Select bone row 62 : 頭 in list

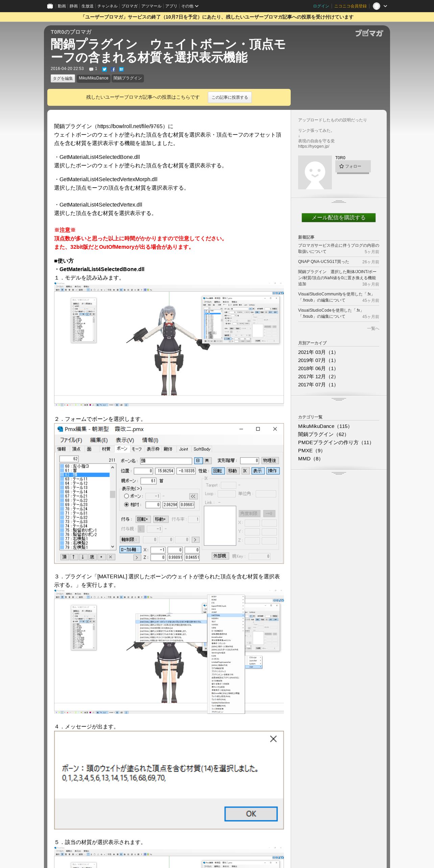click(x=85, y=475)
